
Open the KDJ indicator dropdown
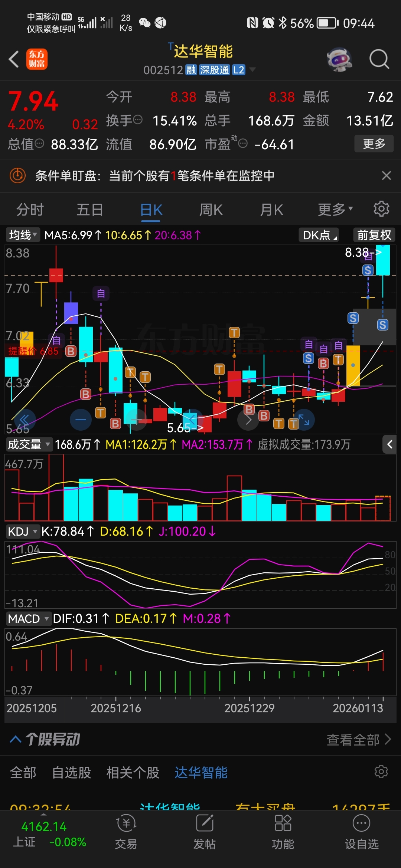tap(23, 531)
